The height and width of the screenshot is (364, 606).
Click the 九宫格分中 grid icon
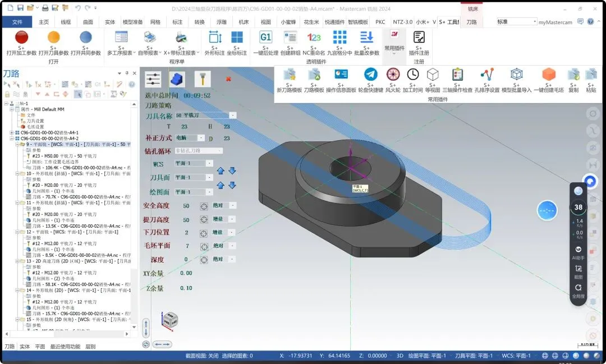pos(339,38)
